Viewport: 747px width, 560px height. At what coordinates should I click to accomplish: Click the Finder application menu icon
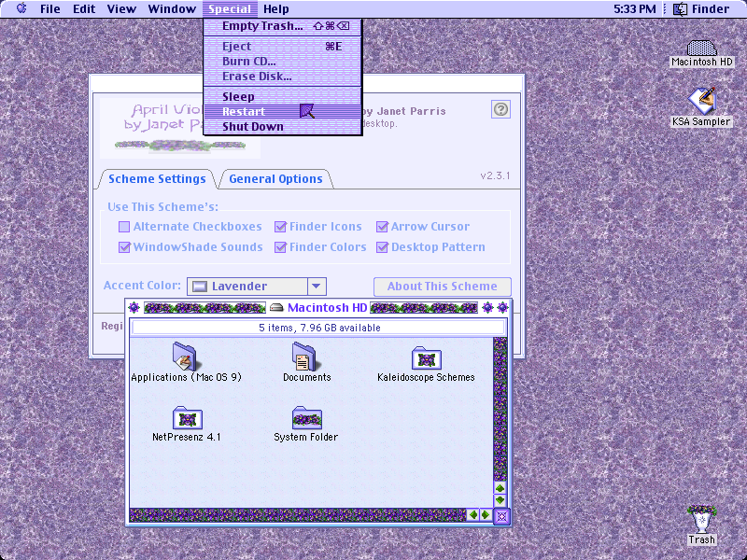pyautogui.click(x=680, y=8)
